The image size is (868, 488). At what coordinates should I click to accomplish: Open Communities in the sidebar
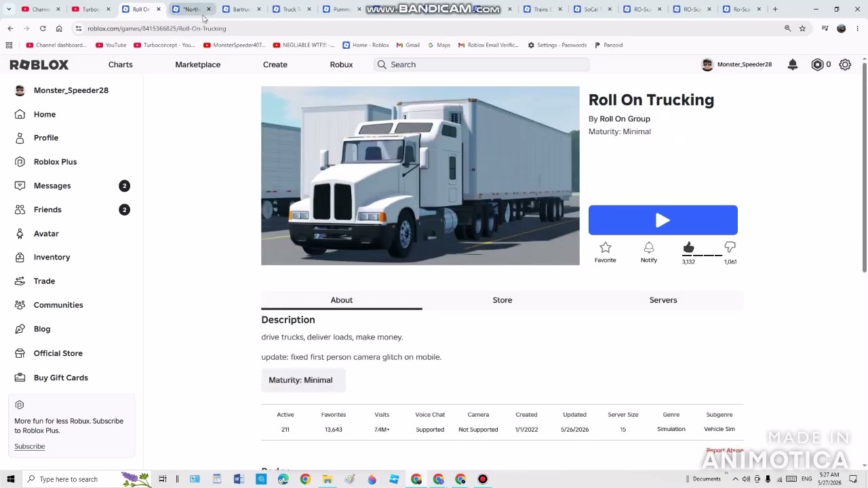pyautogui.click(x=58, y=305)
